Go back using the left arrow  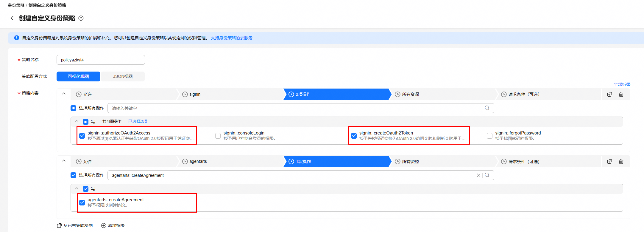coord(12,18)
